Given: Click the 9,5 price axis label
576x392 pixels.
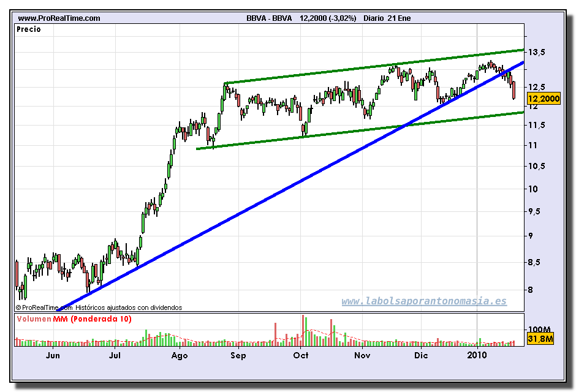Looking at the screenshot, I should [534, 211].
